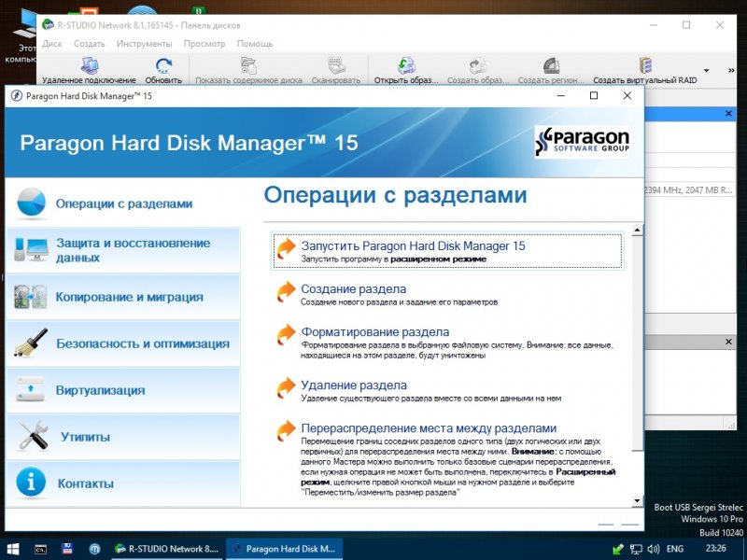Select Виртуализация sidebar section
The width and height of the screenshot is (747, 560).
click(x=123, y=390)
